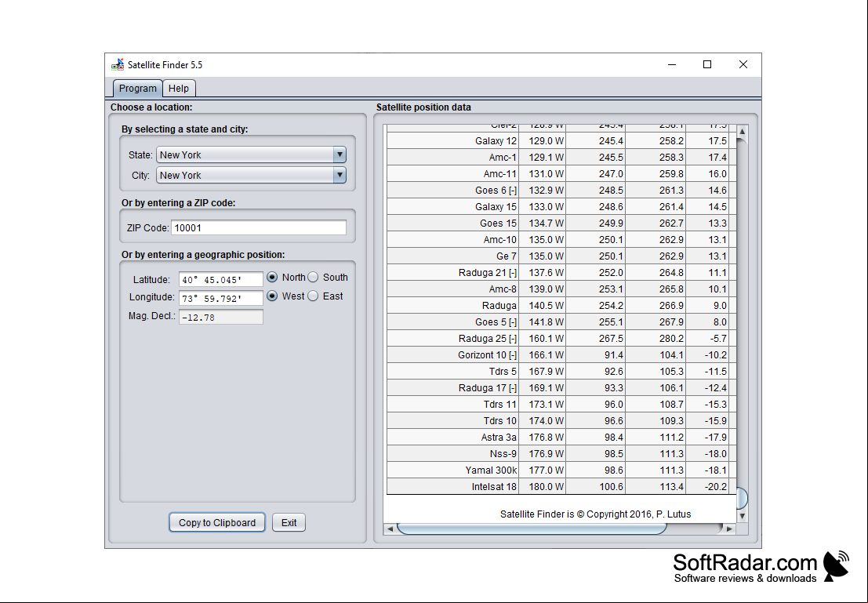This screenshot has width=868, height=603.
Task: Select the Amc-8 satellite cell
Action: [453, 289]
